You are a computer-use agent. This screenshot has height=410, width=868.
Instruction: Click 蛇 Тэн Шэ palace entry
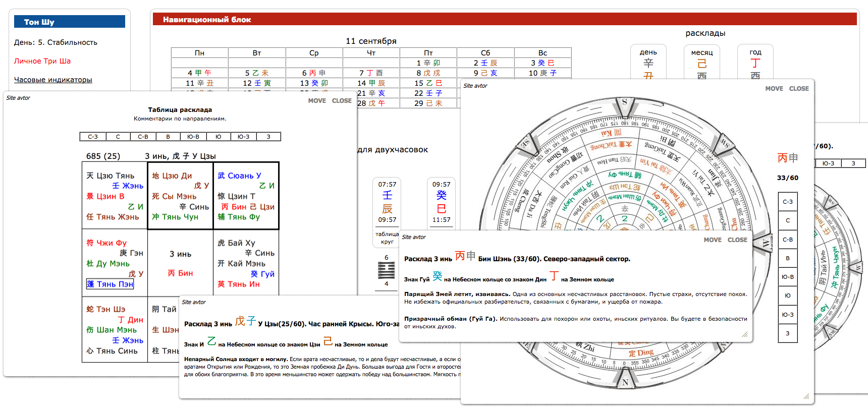(x=106, y=309)
